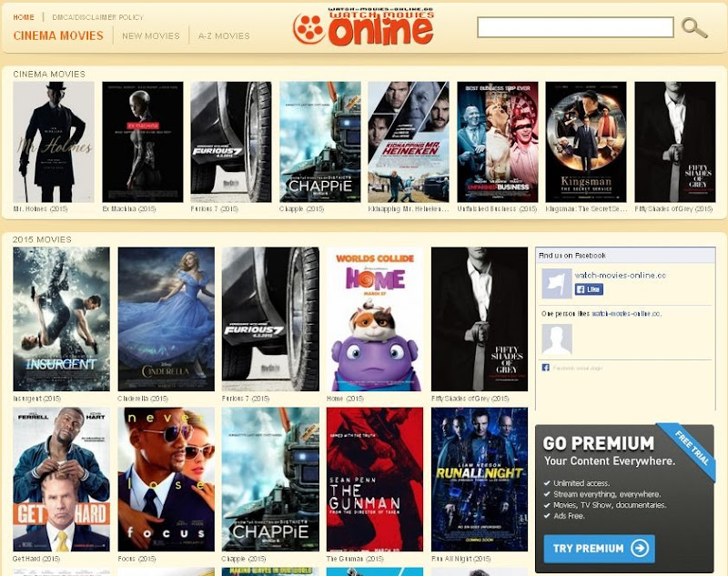Click the 'Home (2015)' title link
The height and width of the screenshot is (576, 728).
pos(345,399)
